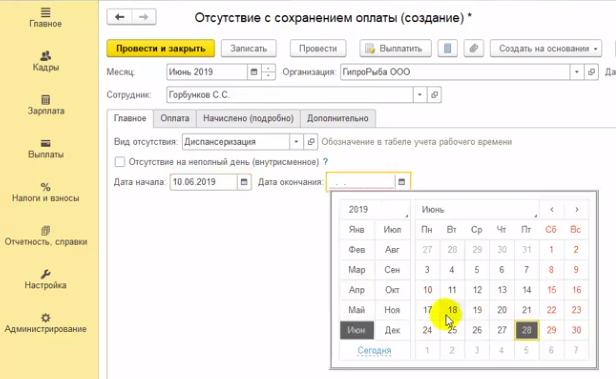Switch to Начислено (подробно) tab
Screen dimensions: 616x379
click(248, 118)
